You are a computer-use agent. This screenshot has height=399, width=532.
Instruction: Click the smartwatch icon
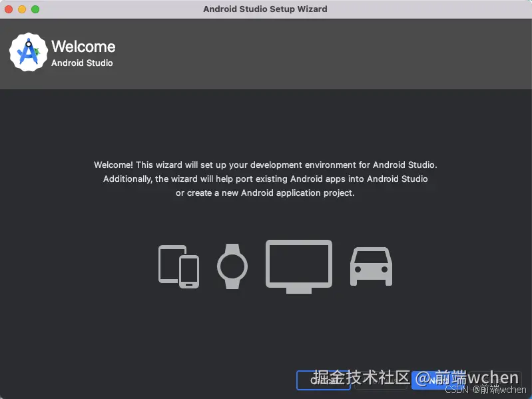(232, 266)
